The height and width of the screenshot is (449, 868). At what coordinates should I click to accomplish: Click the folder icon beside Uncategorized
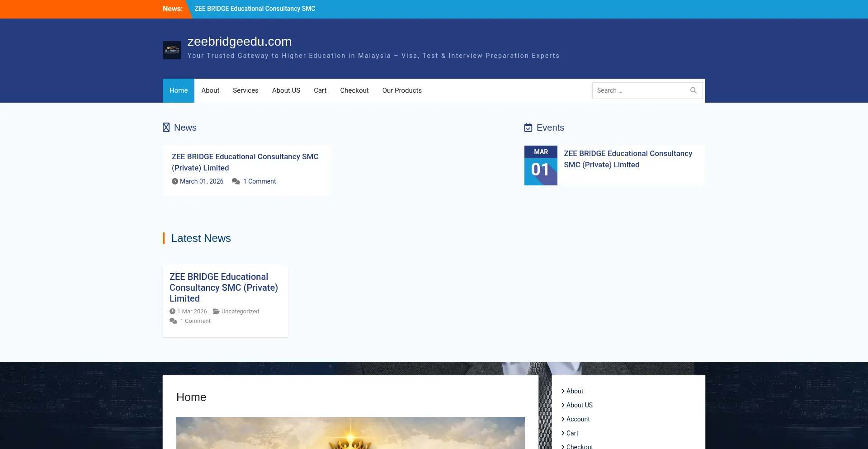click(216, 311)
